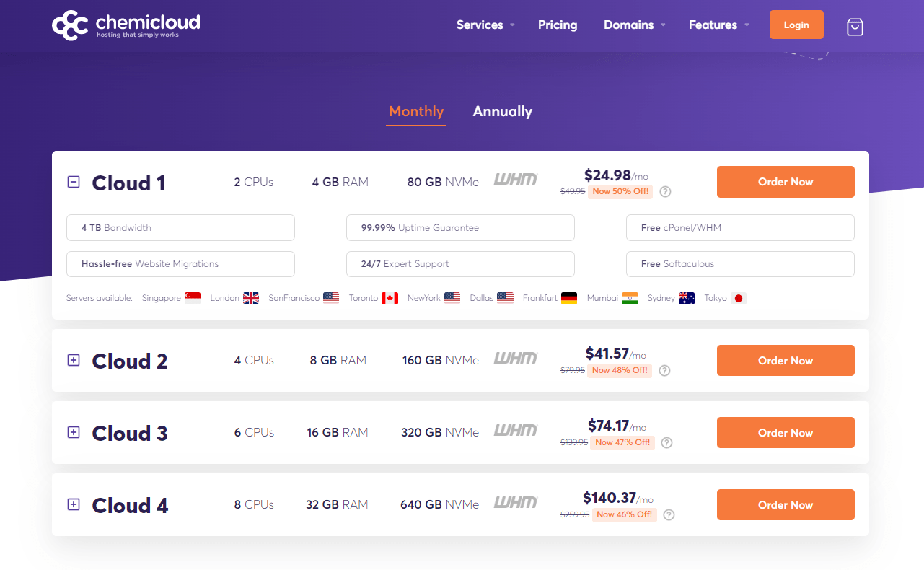Click the Cloud 2 plan title
Viewport: 924px width, 570px height.
click(x=130, y=361)
